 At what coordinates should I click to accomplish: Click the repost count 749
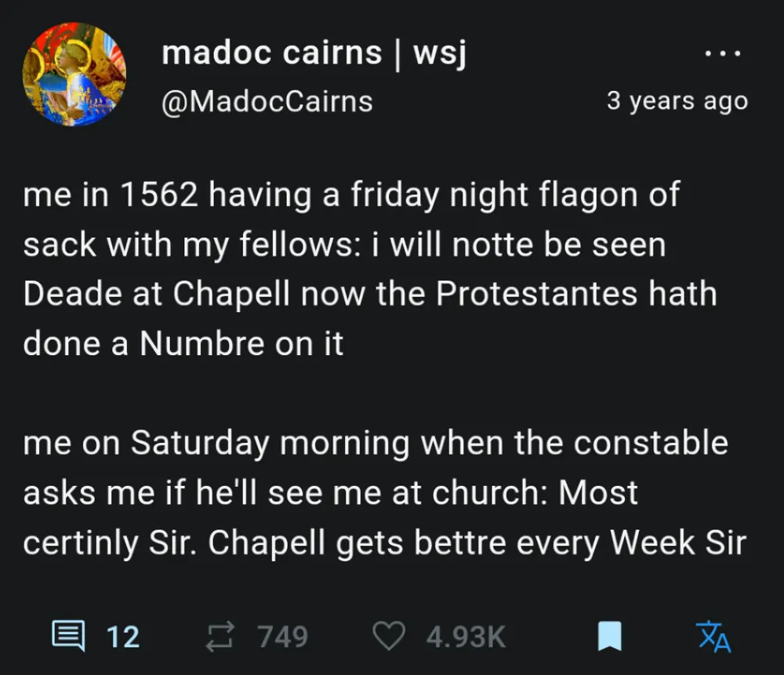(x=283, y=637)
